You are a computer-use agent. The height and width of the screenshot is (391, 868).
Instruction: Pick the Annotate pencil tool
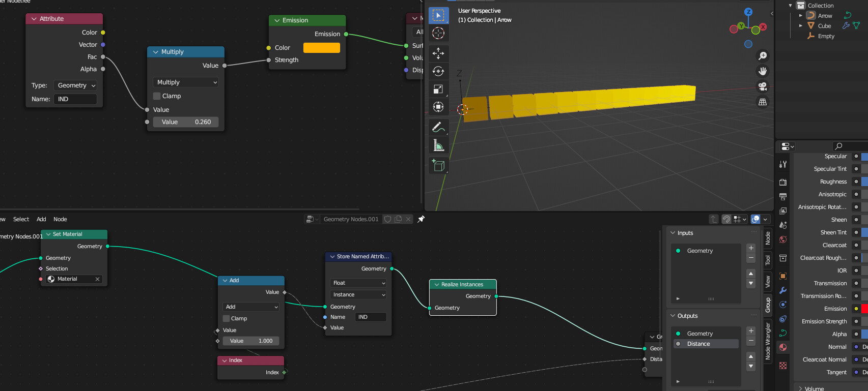point(438,127)
